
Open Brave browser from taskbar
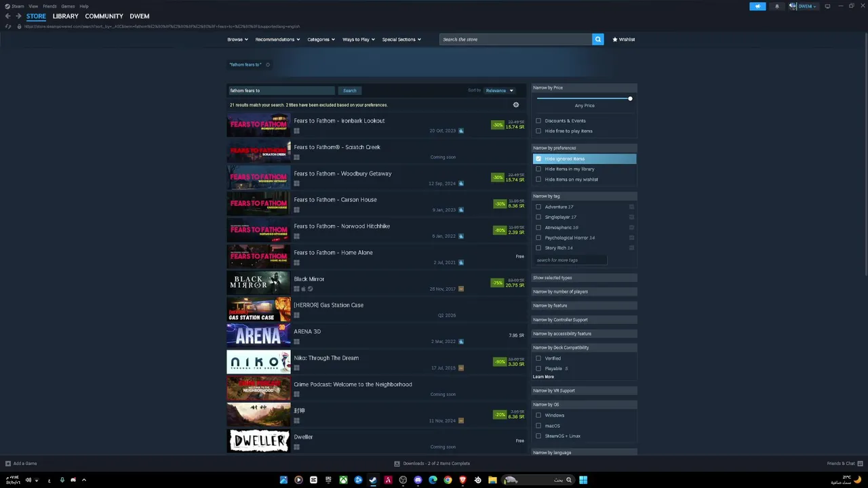[x=462, y=480]
